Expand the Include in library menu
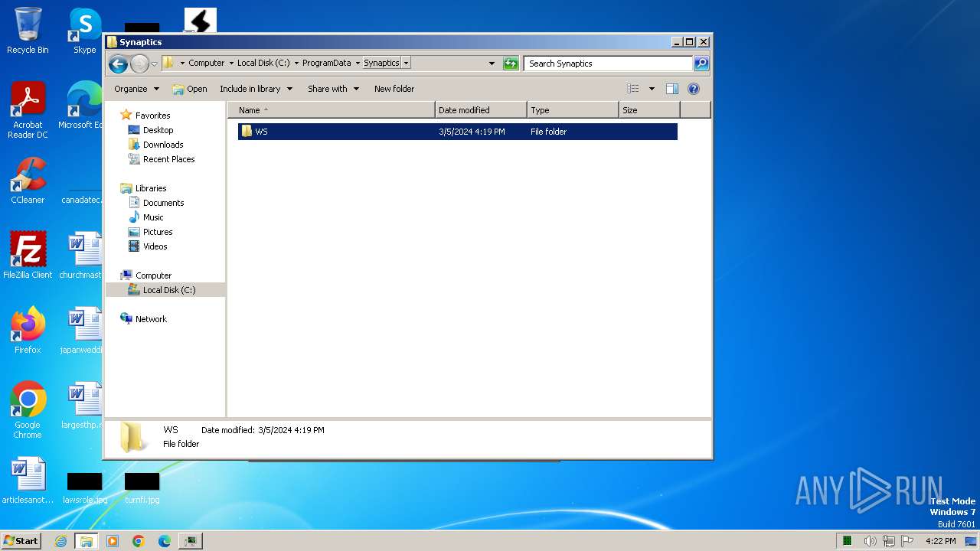Image resolution: width=980 pixels, height=551 pixels. (x=256, y=89)
